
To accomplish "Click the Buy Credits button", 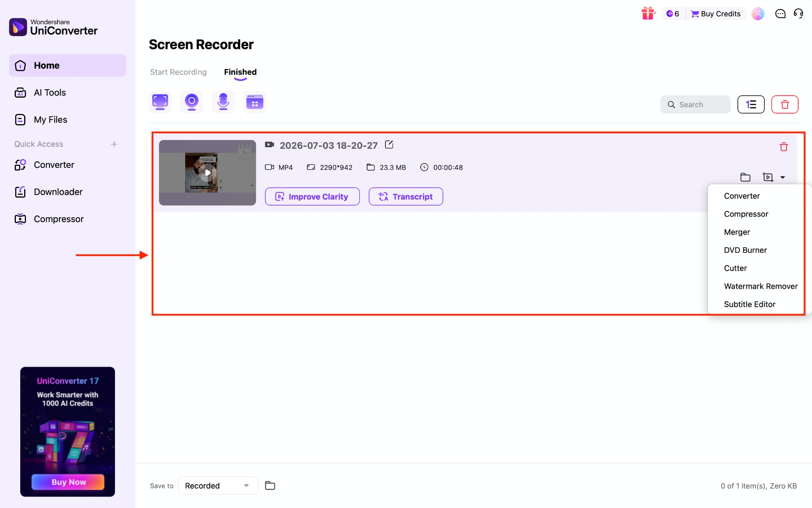I will (x=716, y=14).
